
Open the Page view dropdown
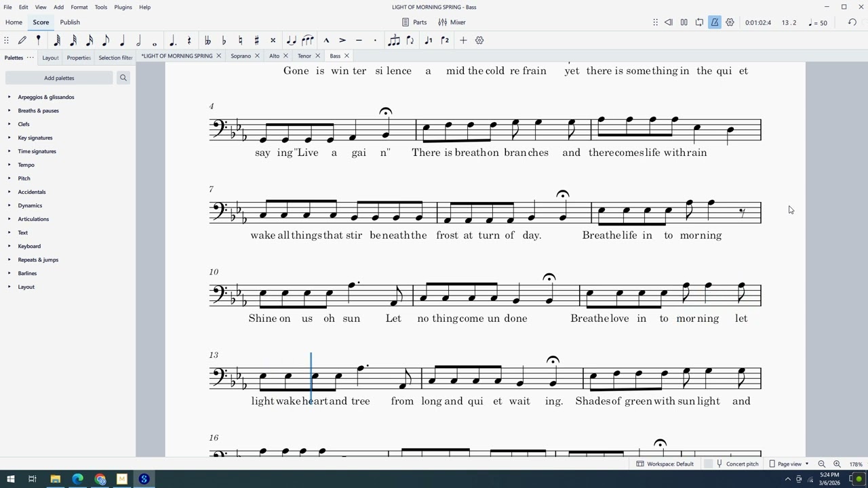789,464
